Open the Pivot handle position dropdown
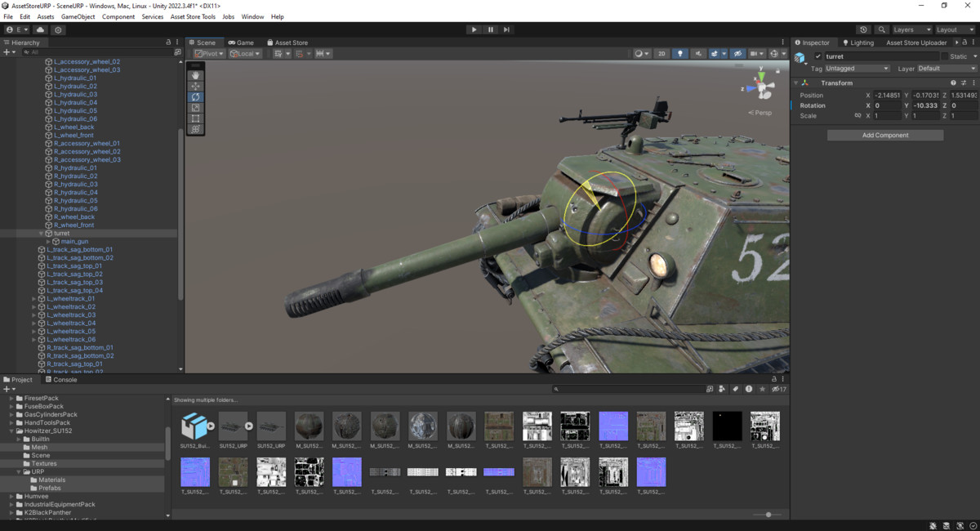Viewport: 980px width, 531px height. pos(210,53)
